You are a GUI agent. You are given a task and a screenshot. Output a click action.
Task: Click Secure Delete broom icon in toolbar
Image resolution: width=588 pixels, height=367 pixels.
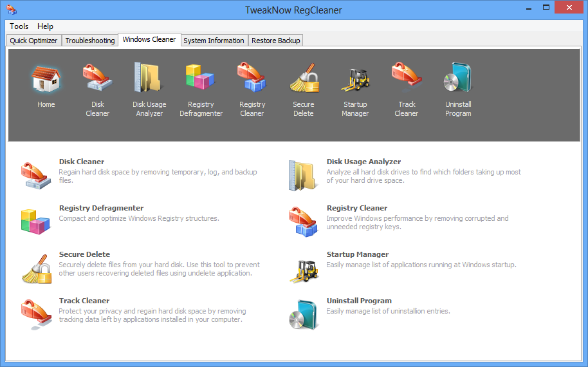[304, 78]
